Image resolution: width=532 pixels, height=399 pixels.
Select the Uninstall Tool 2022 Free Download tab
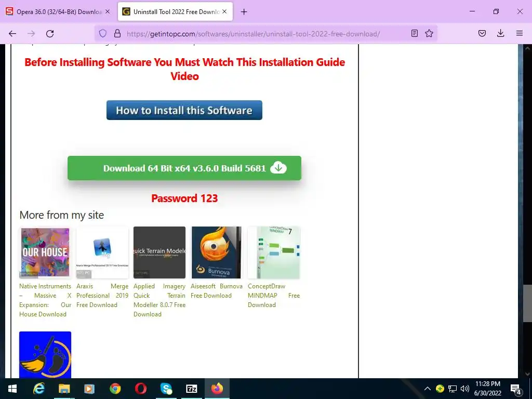click(x=175, y=11)
